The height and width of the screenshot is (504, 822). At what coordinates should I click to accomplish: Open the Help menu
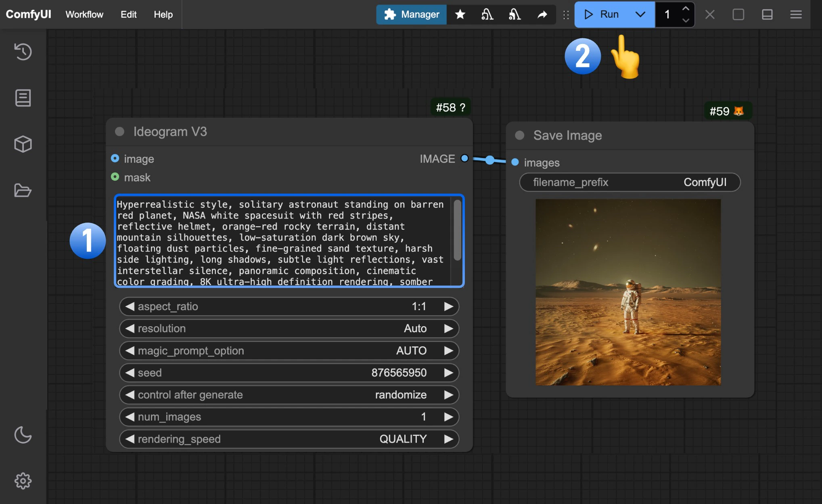click(x=163, y=15)
